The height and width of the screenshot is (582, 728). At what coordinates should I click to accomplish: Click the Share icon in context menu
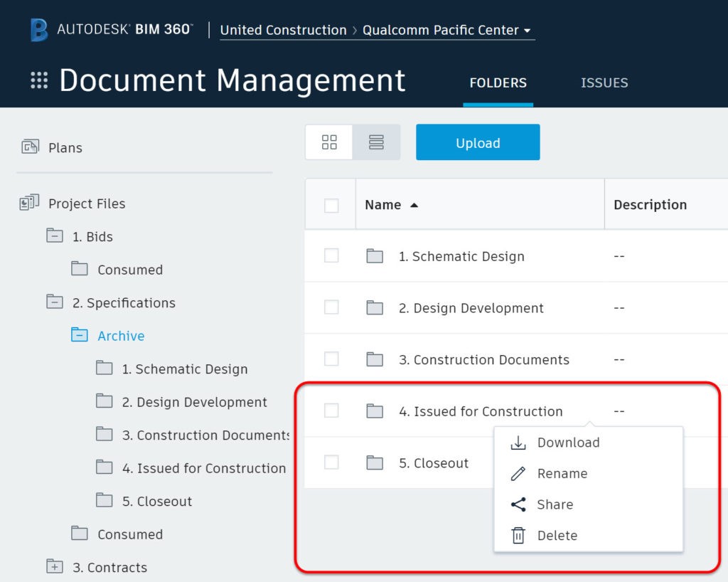[518, 504]
